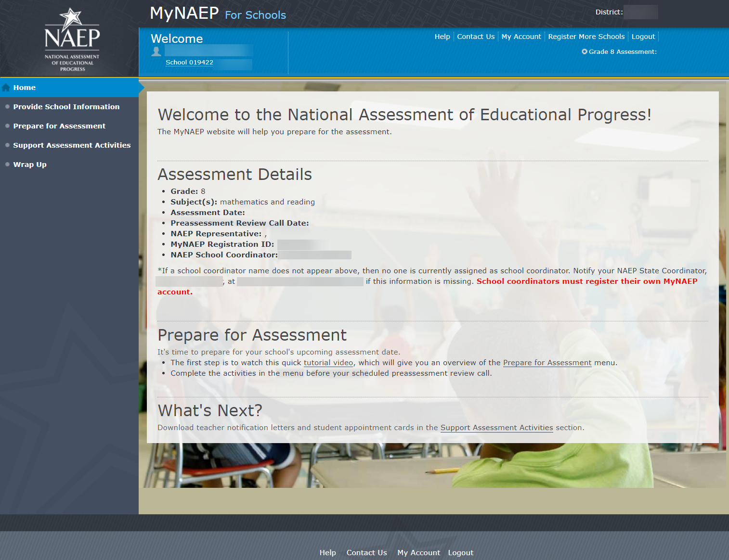Follow the Support Assessment Activities inline link

497,428
